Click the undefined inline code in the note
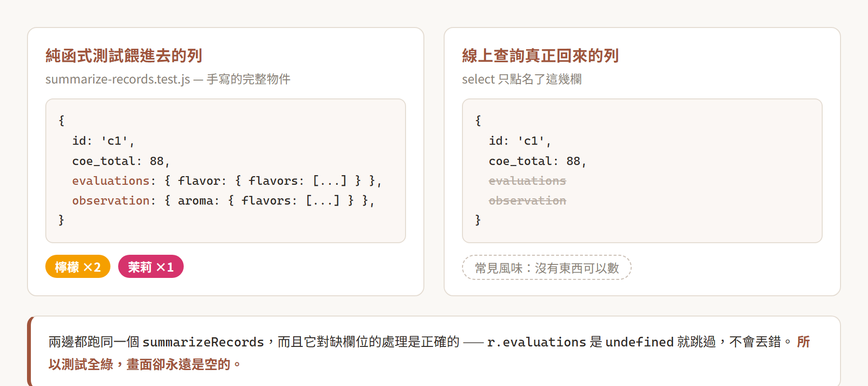The width and height of the screenshot is (868, 386). pyautogui.click(x=639, y=342)
